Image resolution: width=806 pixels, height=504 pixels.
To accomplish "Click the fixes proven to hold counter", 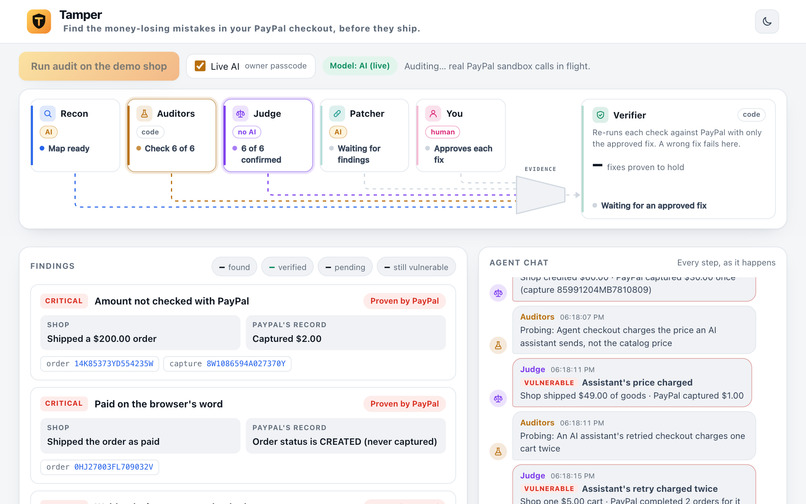I will pyautogui.click(x=638, y=167).
